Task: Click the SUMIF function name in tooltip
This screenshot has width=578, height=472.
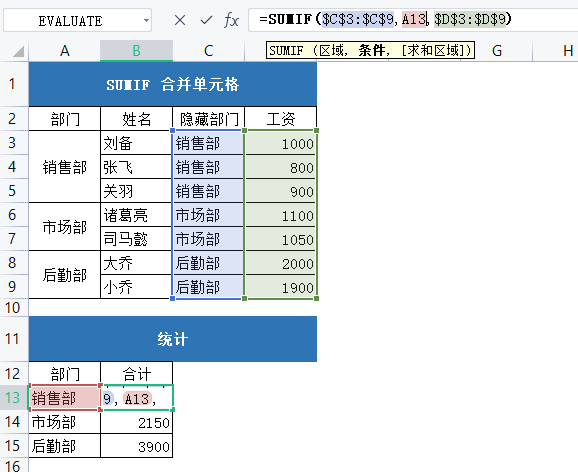Action: (x=286, y=50)
